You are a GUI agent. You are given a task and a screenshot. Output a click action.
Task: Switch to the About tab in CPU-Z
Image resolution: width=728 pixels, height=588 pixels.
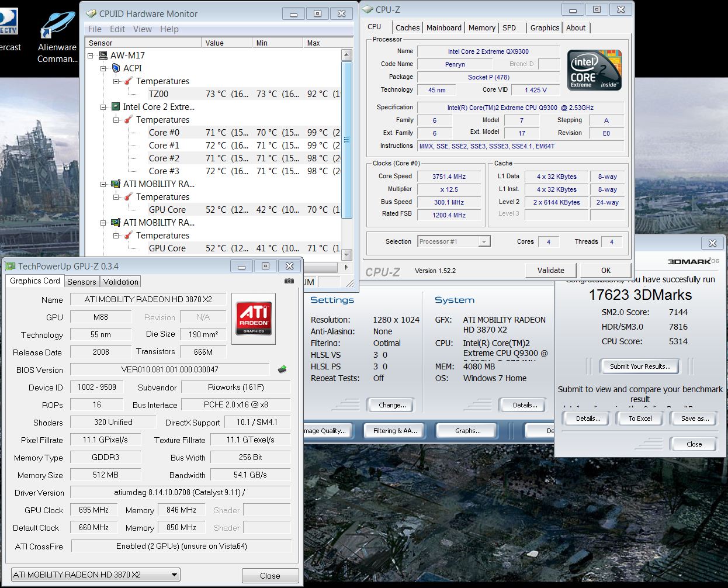click(x=576, y=27)
